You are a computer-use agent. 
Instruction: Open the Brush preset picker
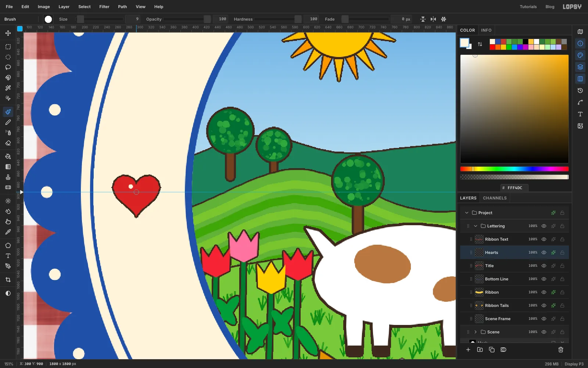[48, 19]
